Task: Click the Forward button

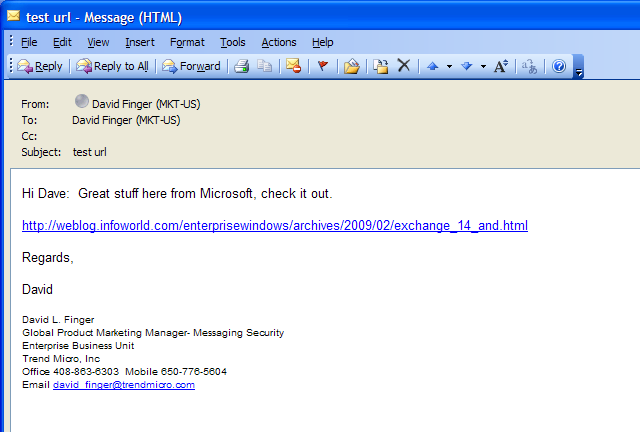Action: tap(191, 66)
